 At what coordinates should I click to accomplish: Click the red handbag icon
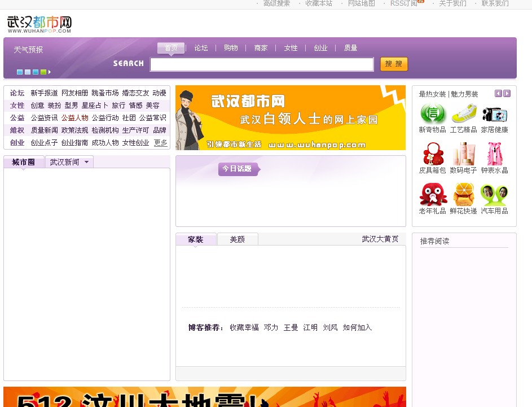click(x=433, y=154)
